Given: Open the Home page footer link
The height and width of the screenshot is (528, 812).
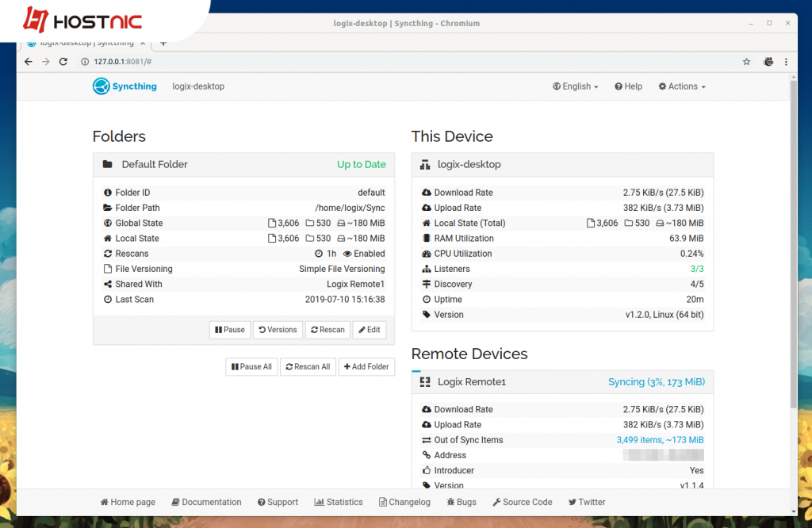Looking at the screenshot, I should tap(128, 502).
